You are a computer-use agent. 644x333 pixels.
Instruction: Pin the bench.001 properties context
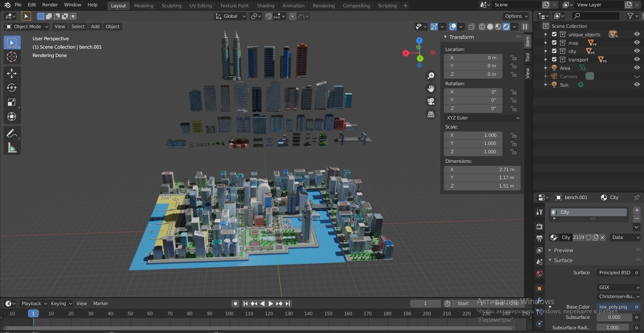[636, 197]
